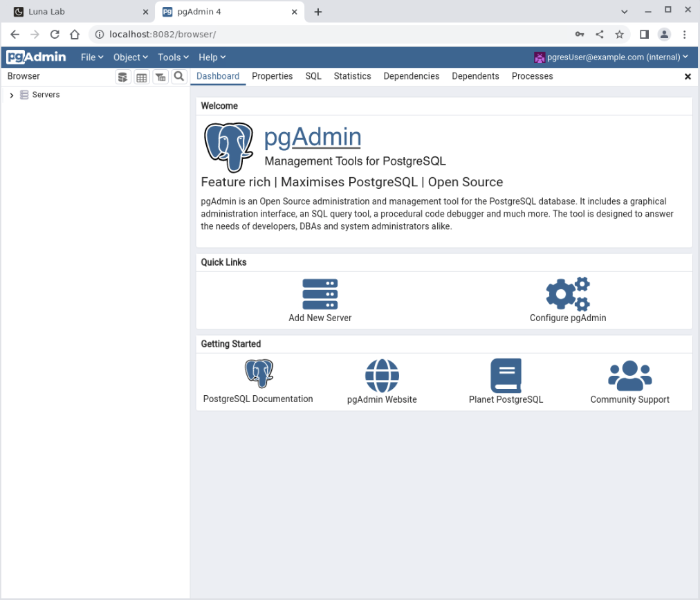Image resolution: width=700 pixels, height=600 pixels.
Task: Expand the Servers tree node
Action: coord(12,96)
